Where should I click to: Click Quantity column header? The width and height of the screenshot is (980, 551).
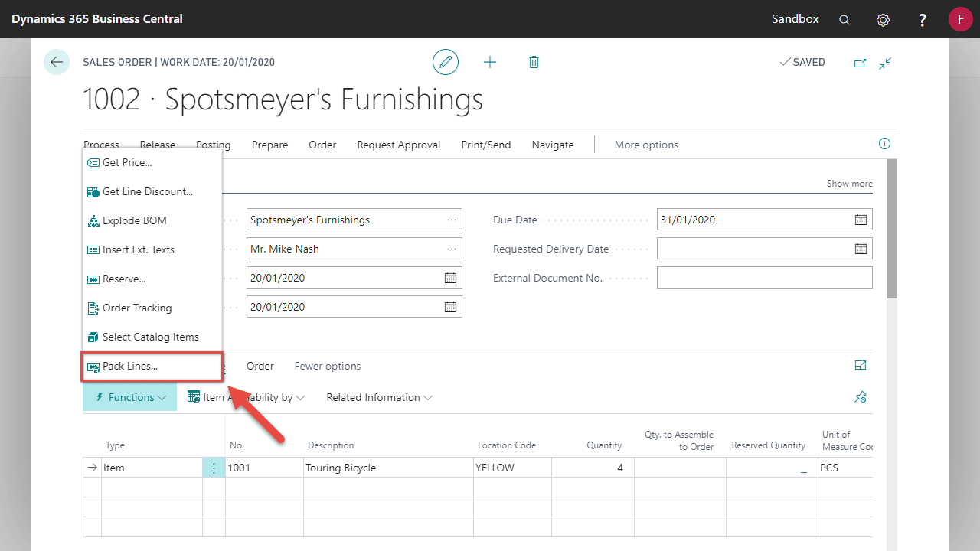[x=604, y=445]
